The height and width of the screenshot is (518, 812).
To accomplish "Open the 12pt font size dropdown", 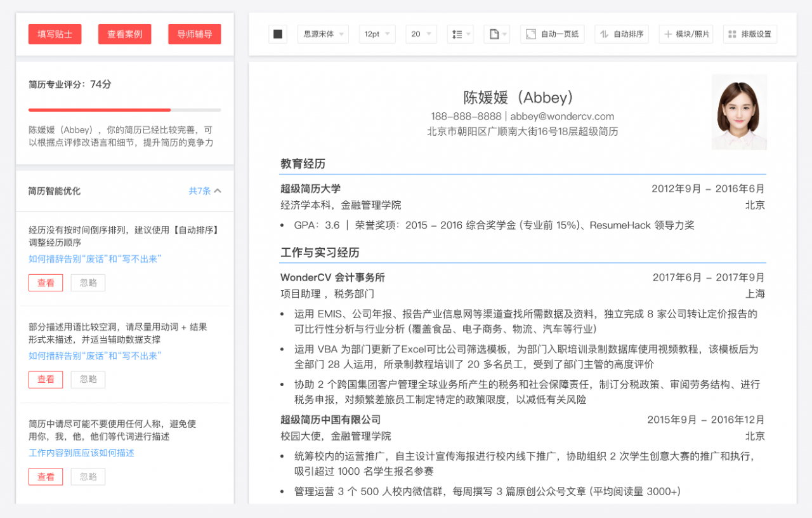I will click(377, 34).
